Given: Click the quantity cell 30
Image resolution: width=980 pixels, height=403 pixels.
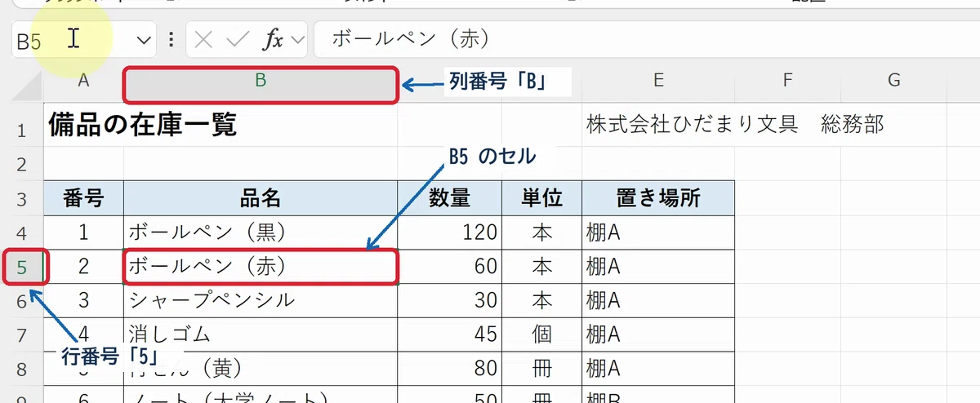Looking at the screenshot, I should 449,300.
